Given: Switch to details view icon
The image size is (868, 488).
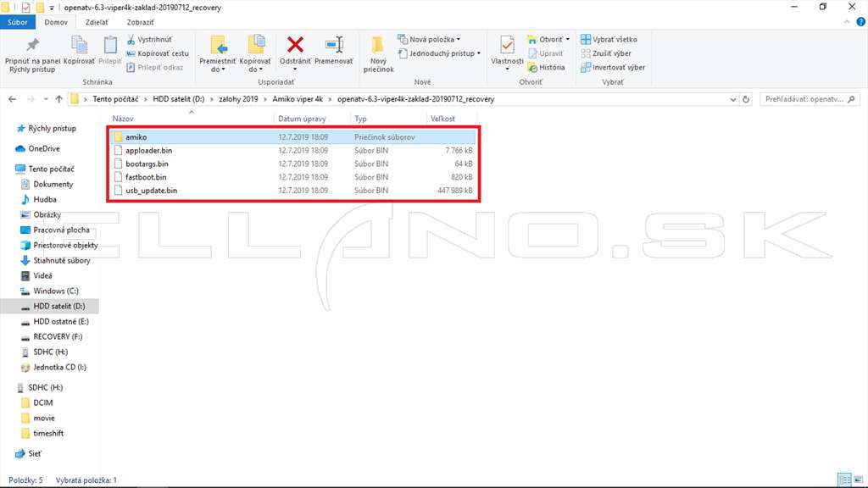Looking at the screenshot, I should [843, 480].
